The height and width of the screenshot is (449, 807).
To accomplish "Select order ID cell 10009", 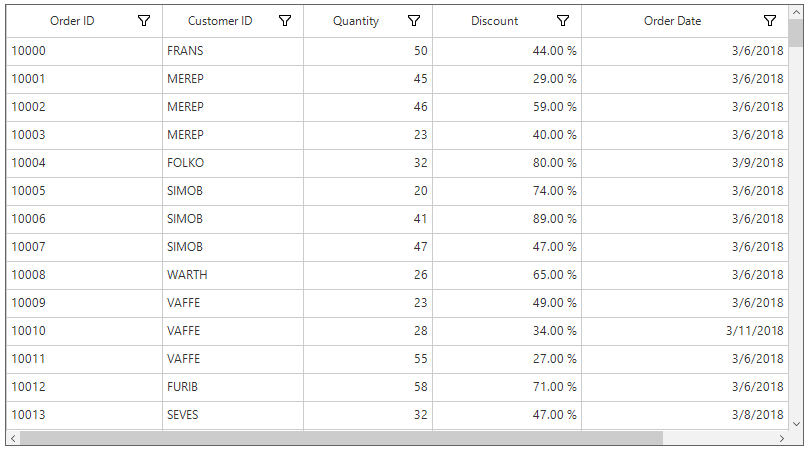I will click(84, 303).
